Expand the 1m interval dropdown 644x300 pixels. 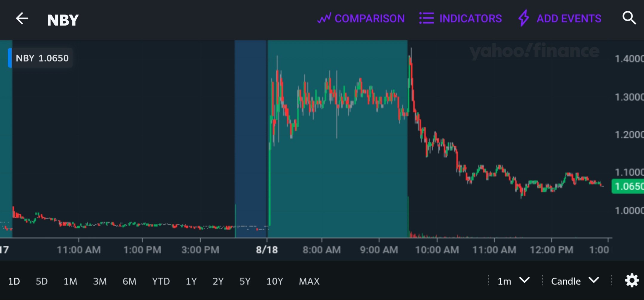[x=514, y=281]
